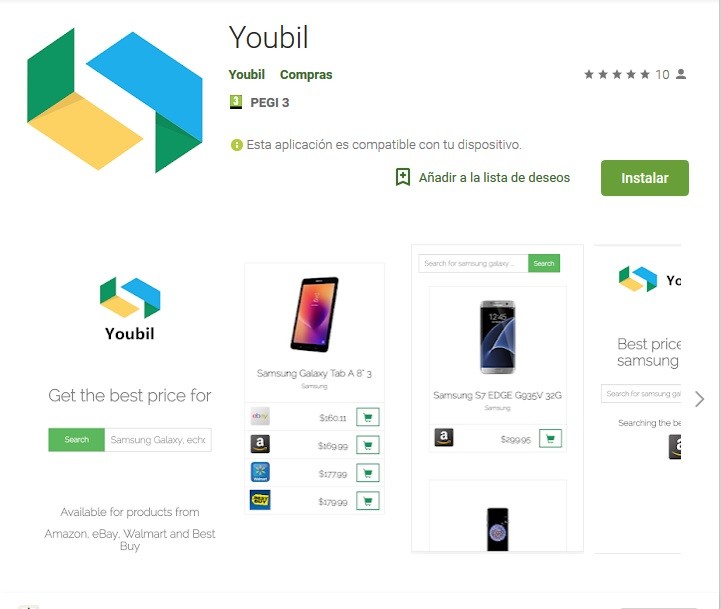This screenshot has width=721, height=609.
Task: Click the Amazon cart icon for $169.99
Action: tap(368, 445)
